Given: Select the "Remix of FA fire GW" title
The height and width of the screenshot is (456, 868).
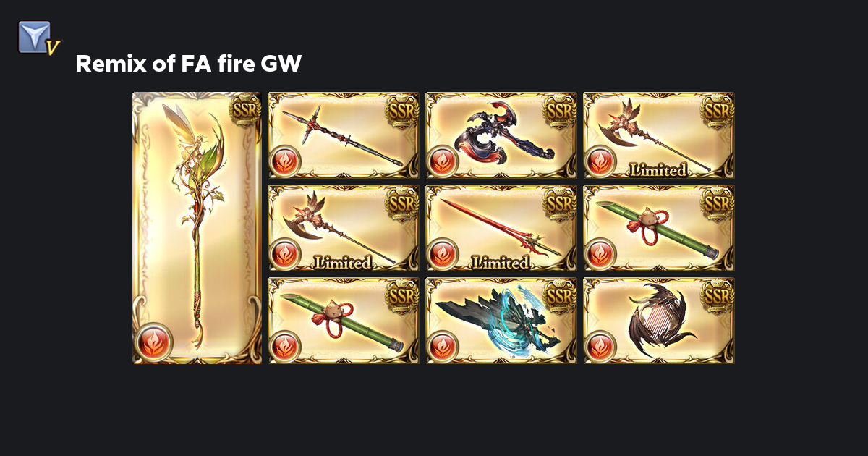Looking at the screenshot, I should click(x=189, y=64).
